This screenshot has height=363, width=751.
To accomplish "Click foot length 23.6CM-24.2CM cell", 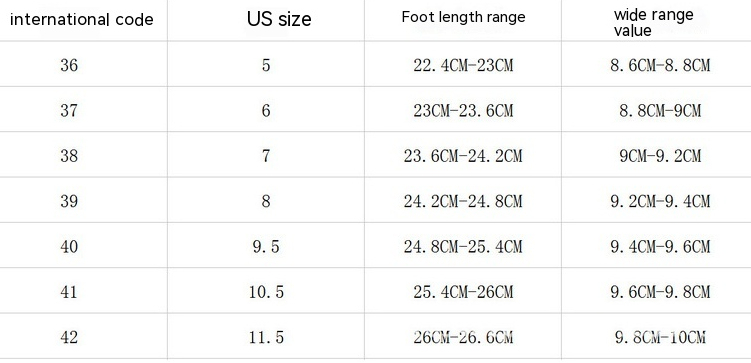I will (x=463, y=156).
